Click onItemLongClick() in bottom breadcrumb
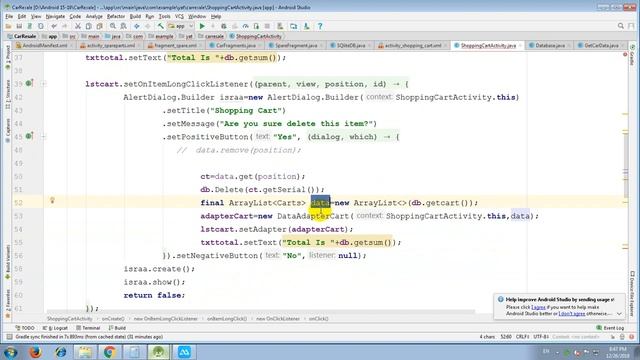 coord(227,319)
